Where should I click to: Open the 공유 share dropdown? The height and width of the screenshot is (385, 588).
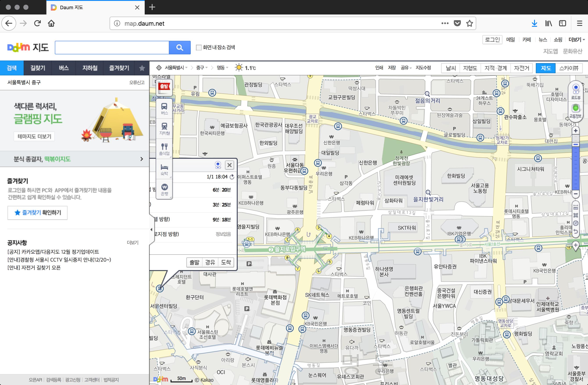point(405,68)
